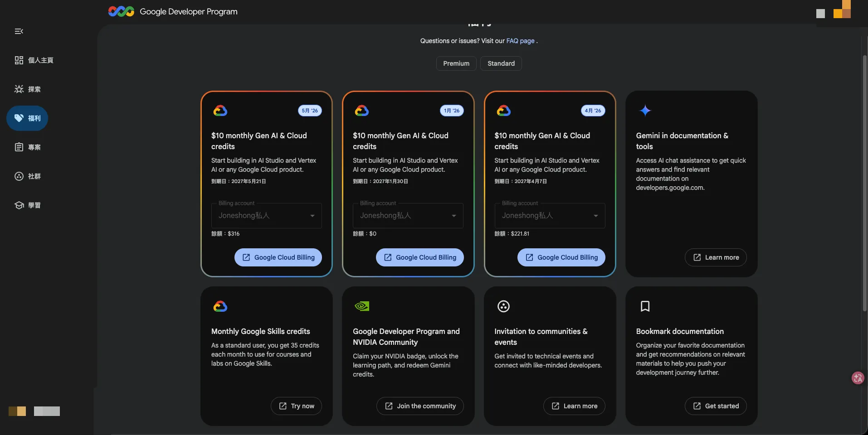Click the translate floating icon
This screenshot has width=868, height=435.
point(858,378)
